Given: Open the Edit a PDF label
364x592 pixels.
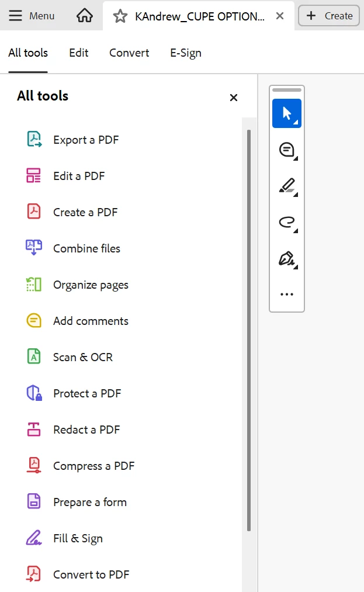Looking at the screenshot, I should click(x=79, y=176).
